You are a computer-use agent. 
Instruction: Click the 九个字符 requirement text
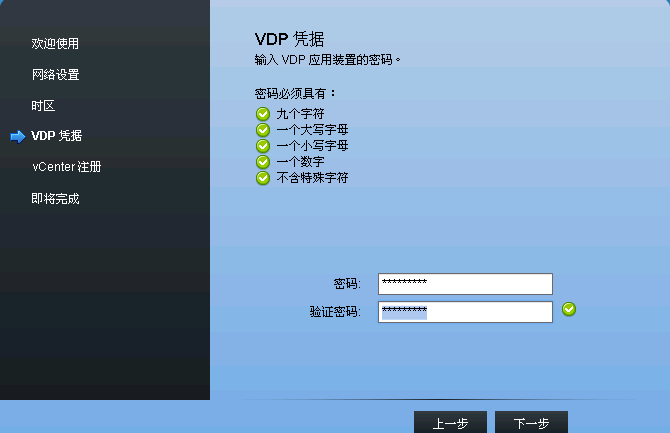coord(300,114)
